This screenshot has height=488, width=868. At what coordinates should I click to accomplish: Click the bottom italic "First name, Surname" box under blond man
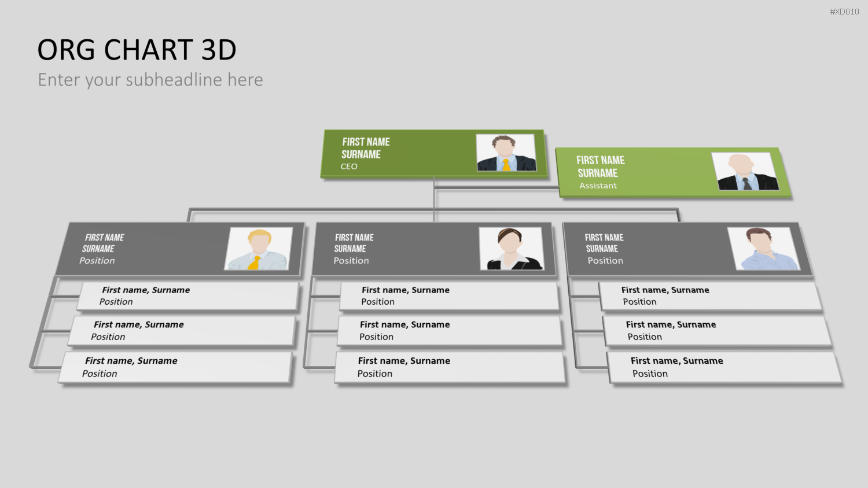(x=175, y=367)
